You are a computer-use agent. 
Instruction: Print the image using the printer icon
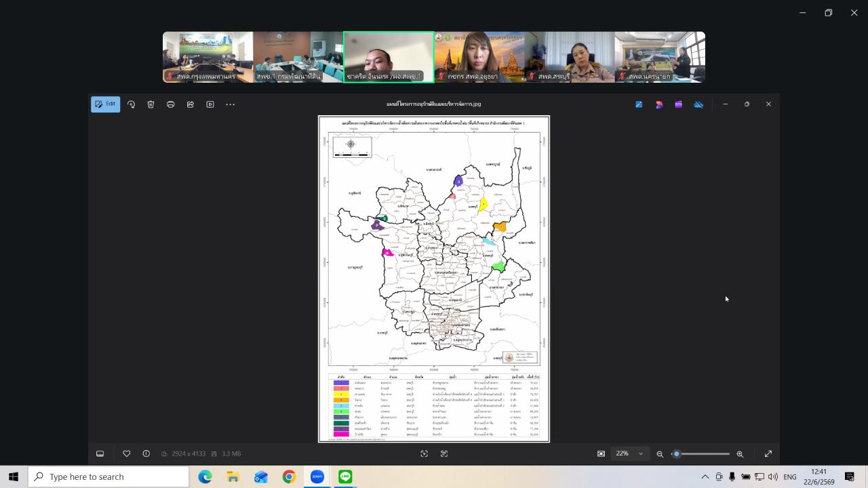click(x=170, y=104)
